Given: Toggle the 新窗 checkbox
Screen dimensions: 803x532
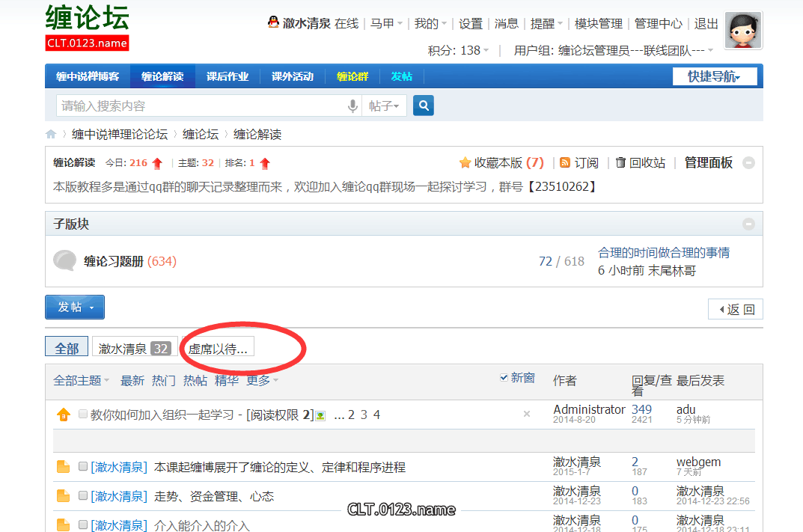Looking at the screenshot, I should [504, 378].
